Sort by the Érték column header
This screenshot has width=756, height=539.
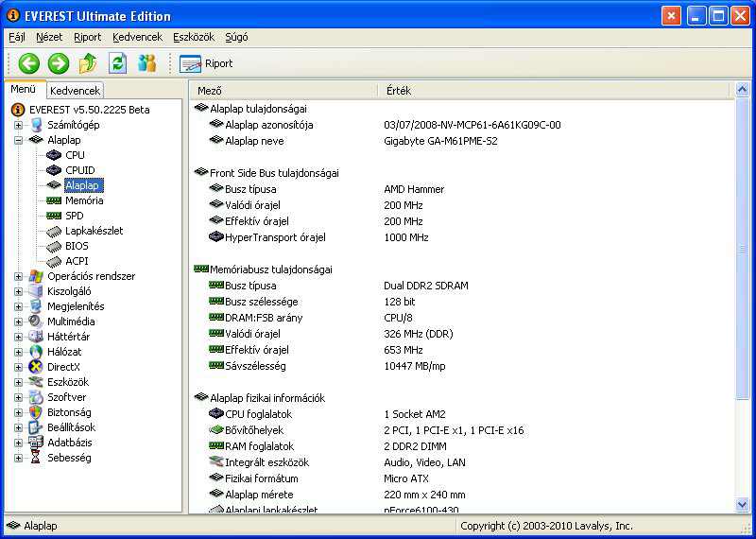[x=555, y=90]
